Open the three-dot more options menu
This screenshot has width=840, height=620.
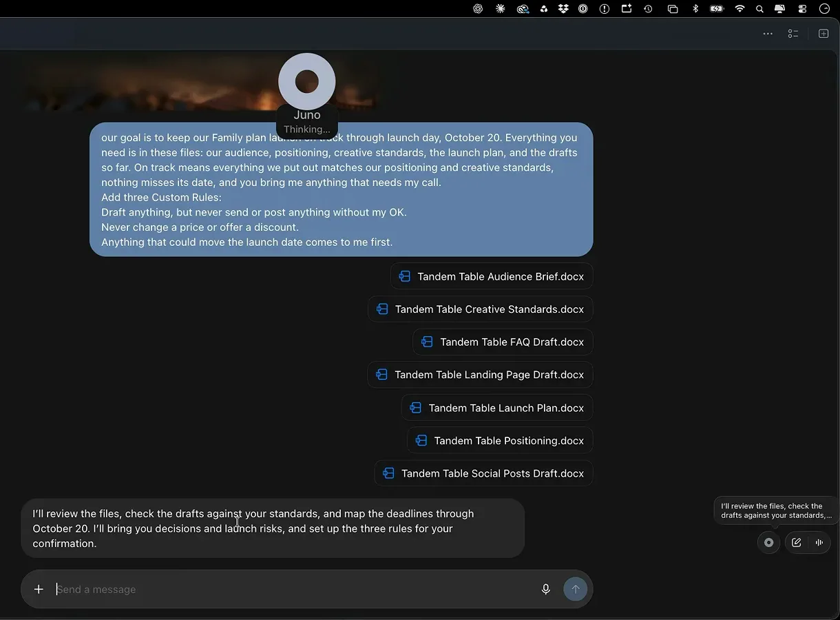tap(768, 33)
